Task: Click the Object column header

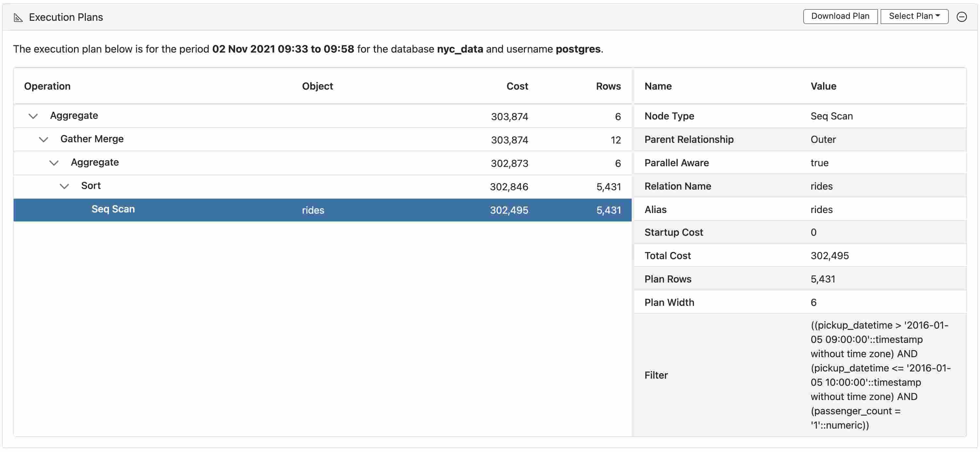Action: tap(317, 86)
